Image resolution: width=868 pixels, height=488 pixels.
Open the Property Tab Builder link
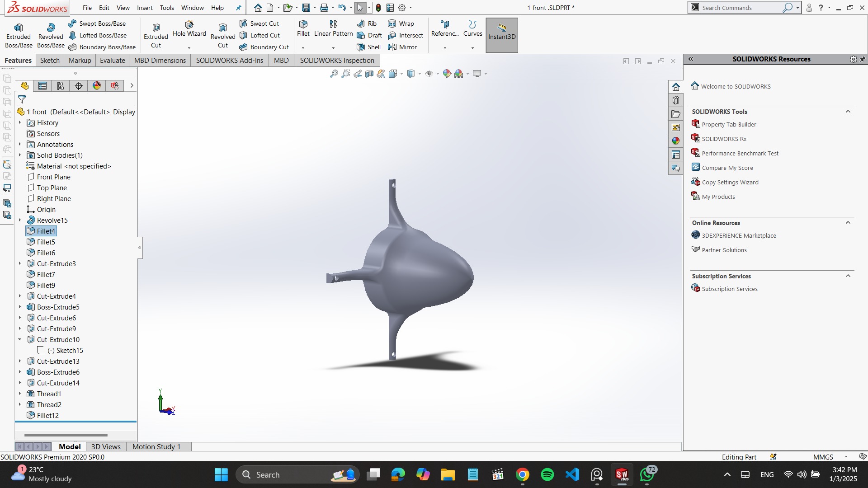(729, 124)
